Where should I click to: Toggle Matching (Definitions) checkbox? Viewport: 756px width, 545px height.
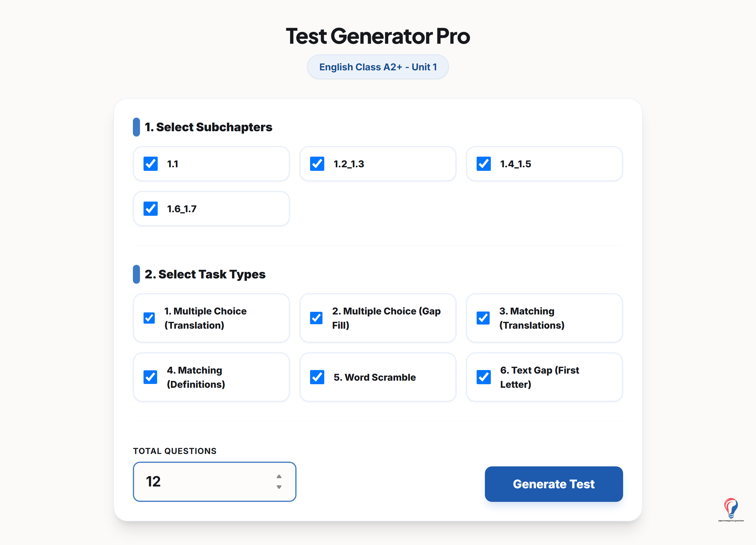pos(150,377)
